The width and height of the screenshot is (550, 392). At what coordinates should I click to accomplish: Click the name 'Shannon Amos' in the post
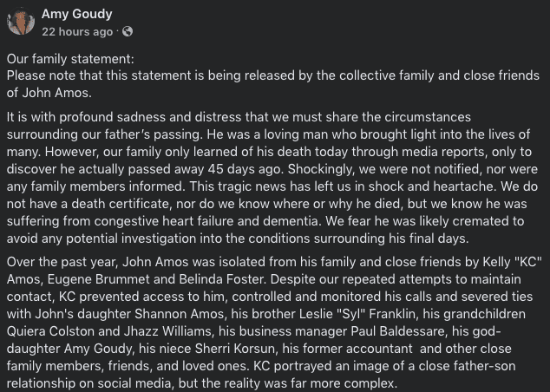180,314
